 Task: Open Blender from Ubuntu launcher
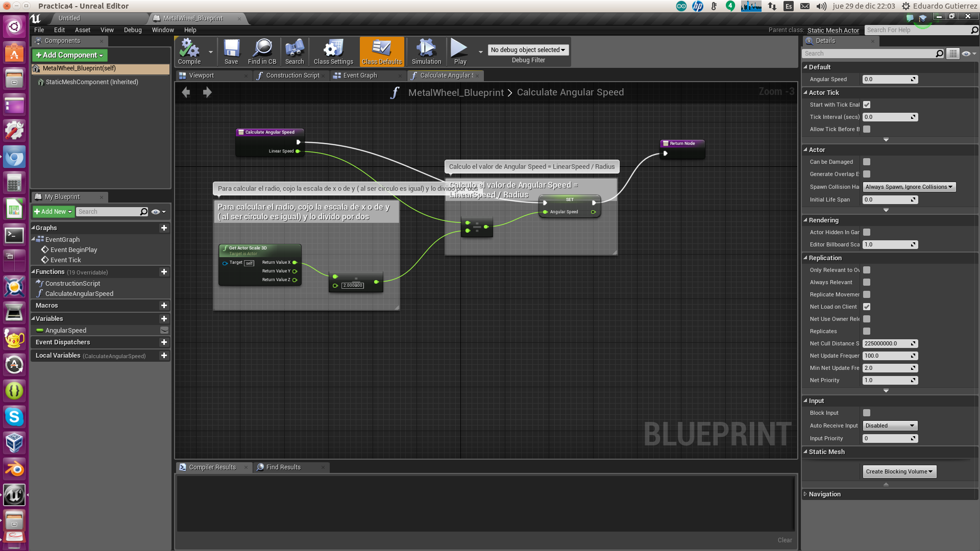click(x=14, y=469)
